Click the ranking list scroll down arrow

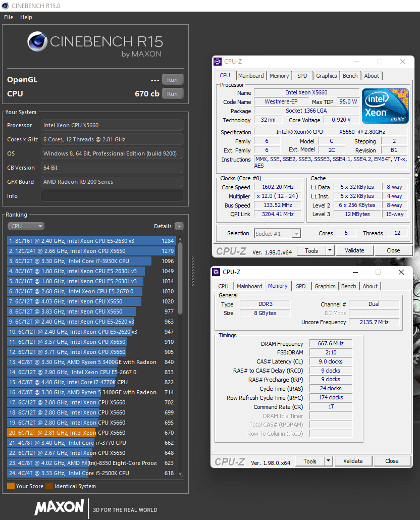(x=180, y=474)
